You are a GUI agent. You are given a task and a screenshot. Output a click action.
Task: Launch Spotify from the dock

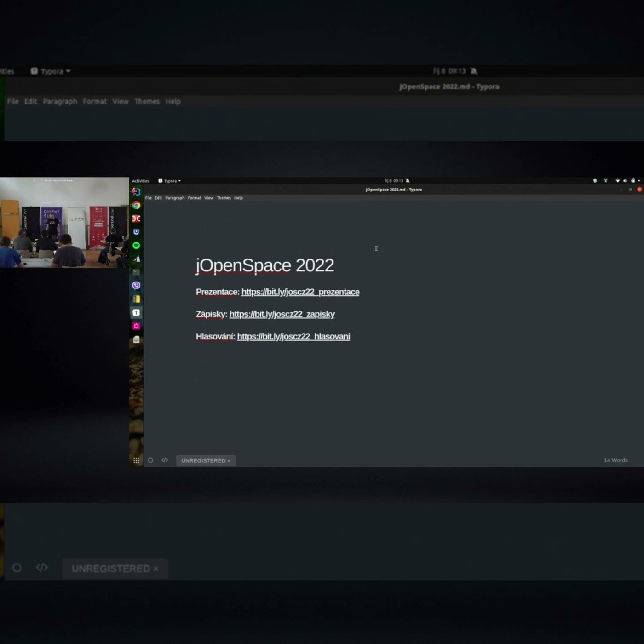[x=136, y=245]
